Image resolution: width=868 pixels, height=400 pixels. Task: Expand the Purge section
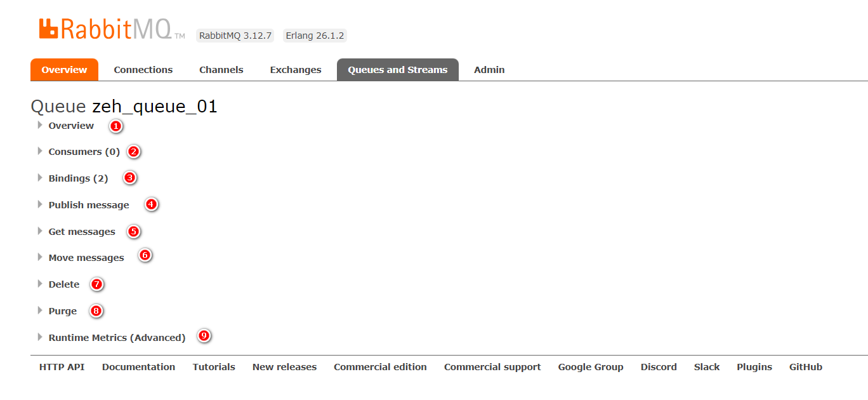coord(62,311)
